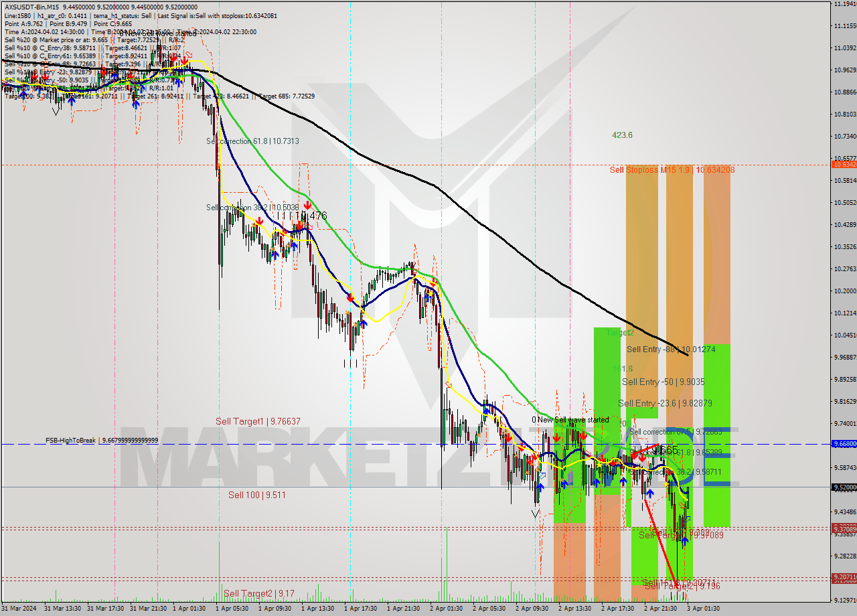The image size is (857, 616).
Task: Click the 'Sell 100 | 9.511' label
Action: click(x=257, y=495)
